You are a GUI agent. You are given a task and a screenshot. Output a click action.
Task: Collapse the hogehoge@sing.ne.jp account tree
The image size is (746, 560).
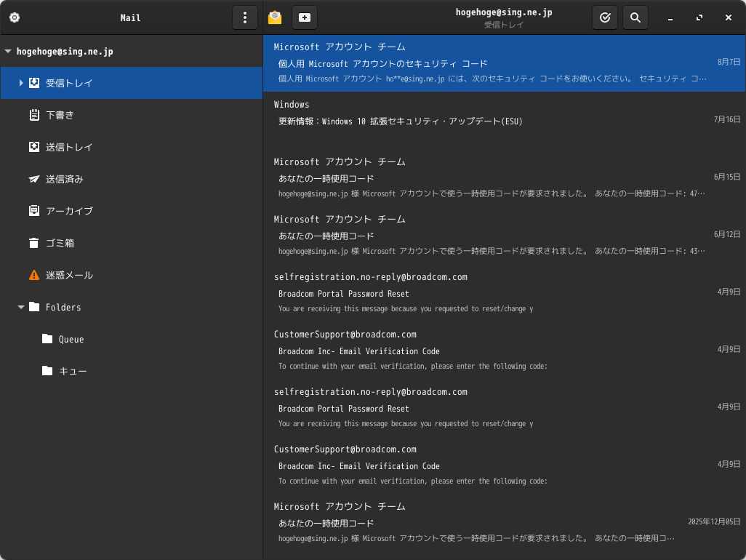pyautogui.click(x=8, y=51)
